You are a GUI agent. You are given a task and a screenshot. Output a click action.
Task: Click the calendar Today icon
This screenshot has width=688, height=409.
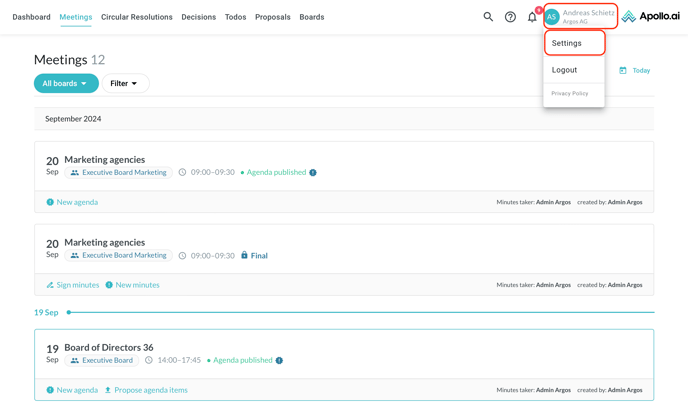[623, 71]
